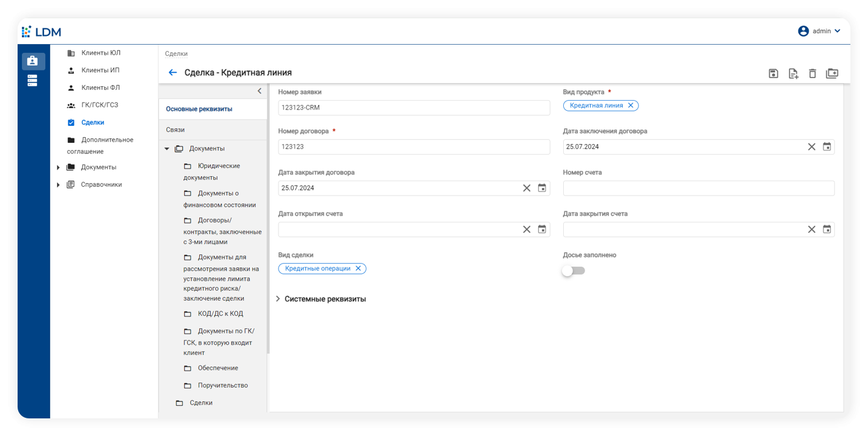868x436 pixels.
Task: Toggle the Досье заполнено switch
Action: [x=573, y=271]
